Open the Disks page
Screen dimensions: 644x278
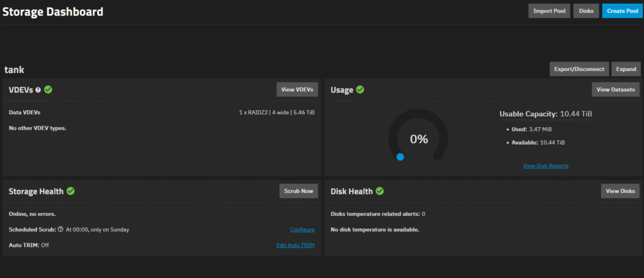click(586, 11)
